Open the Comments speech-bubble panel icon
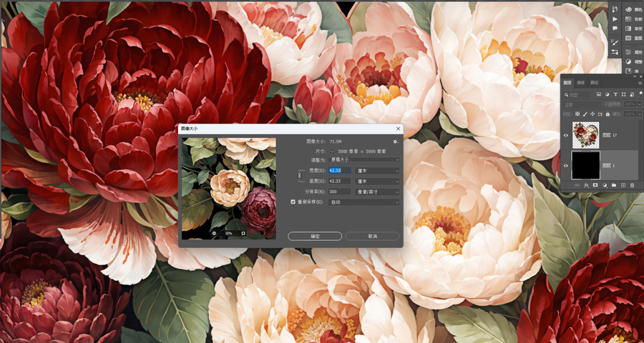644x343 pixels. 615,29
